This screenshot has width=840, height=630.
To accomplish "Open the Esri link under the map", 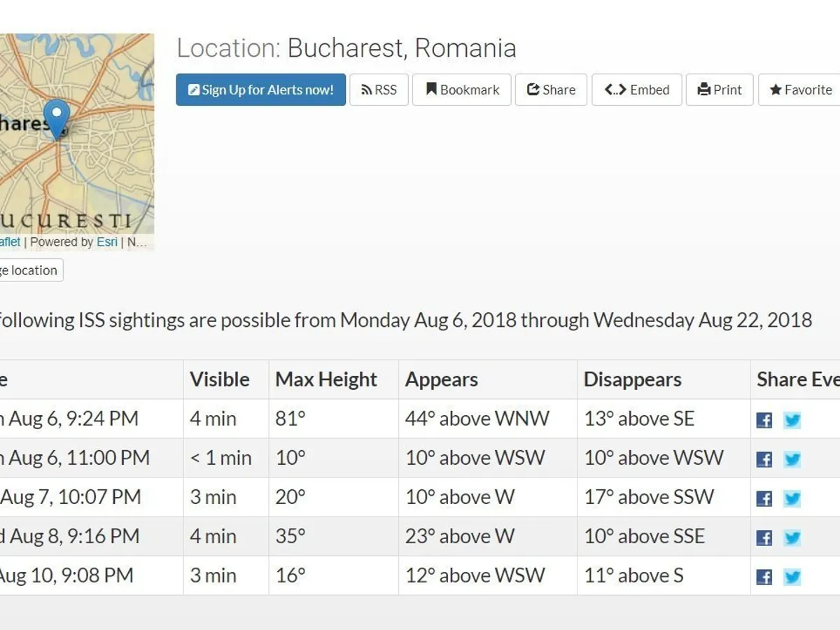I will tap(106, 242).
